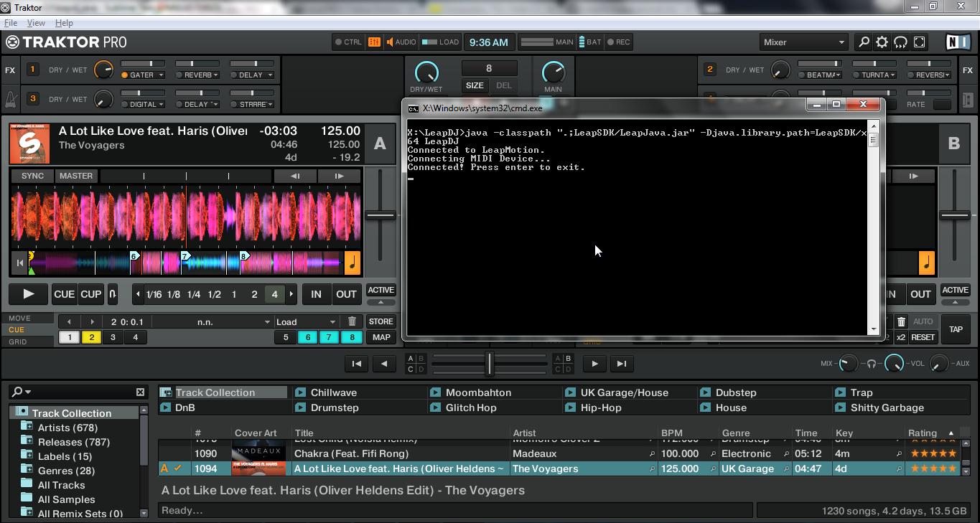Set loop IN point on Deck A
The width and height of the screenshot is (980, 523).
point(316,294)
